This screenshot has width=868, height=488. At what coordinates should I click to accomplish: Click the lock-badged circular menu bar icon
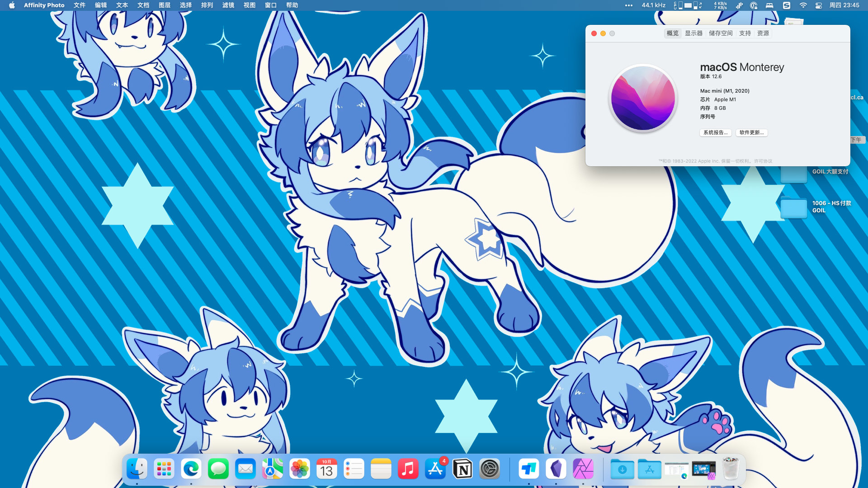[754, 5]
